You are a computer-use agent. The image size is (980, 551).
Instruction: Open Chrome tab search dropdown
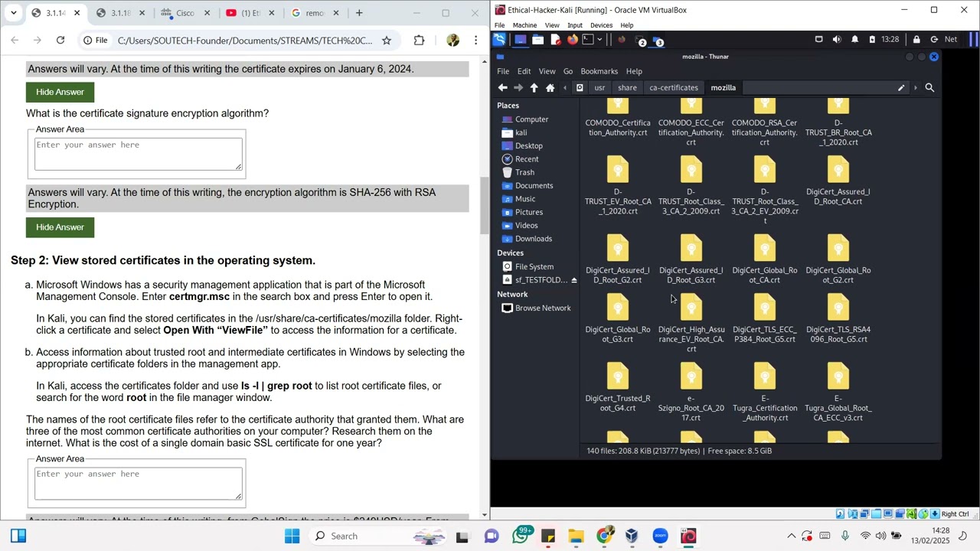(13, 13)
